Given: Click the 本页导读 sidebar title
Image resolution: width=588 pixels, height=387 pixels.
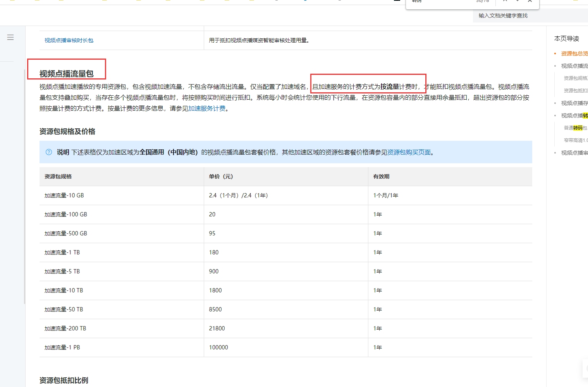Looking at the screenshot, I should pyautogui.click(x=567, y=38).
